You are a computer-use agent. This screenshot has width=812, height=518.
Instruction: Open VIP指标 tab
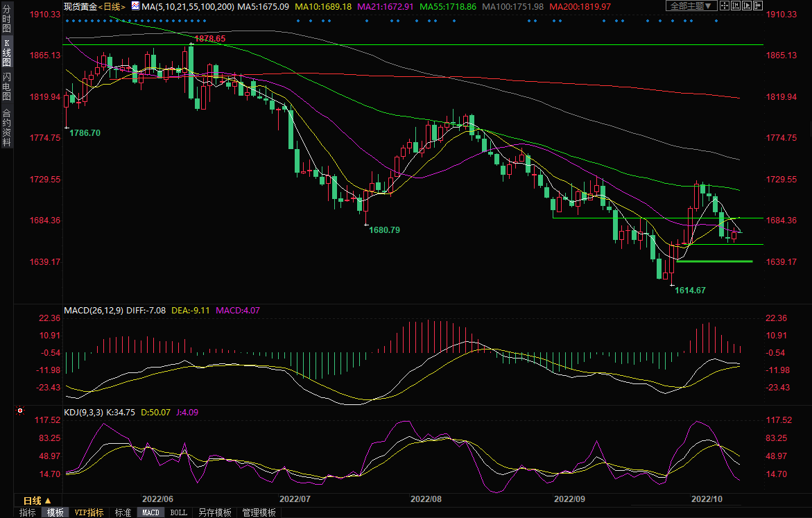89,512
